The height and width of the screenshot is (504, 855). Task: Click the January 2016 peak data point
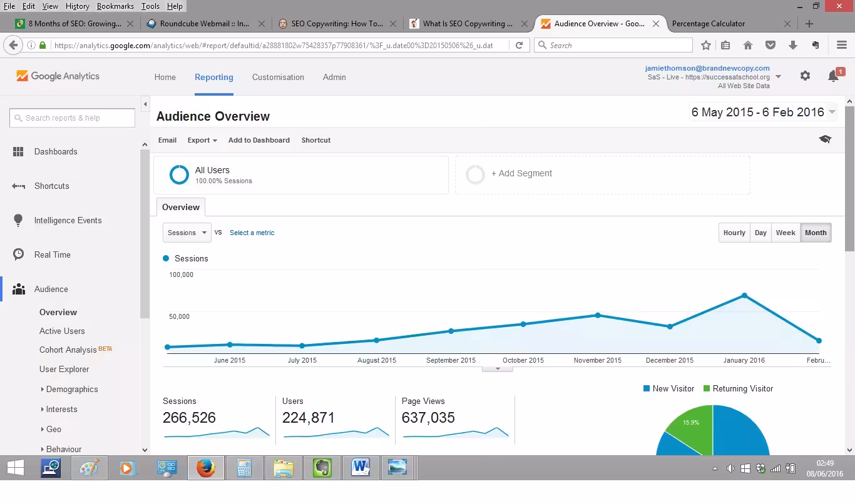click(744, 295)
